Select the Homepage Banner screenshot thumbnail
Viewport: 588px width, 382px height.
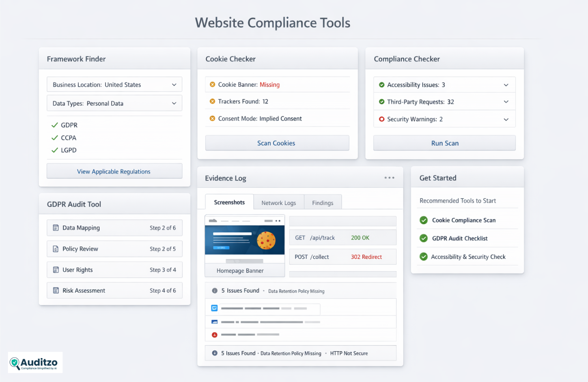(244, 245)
